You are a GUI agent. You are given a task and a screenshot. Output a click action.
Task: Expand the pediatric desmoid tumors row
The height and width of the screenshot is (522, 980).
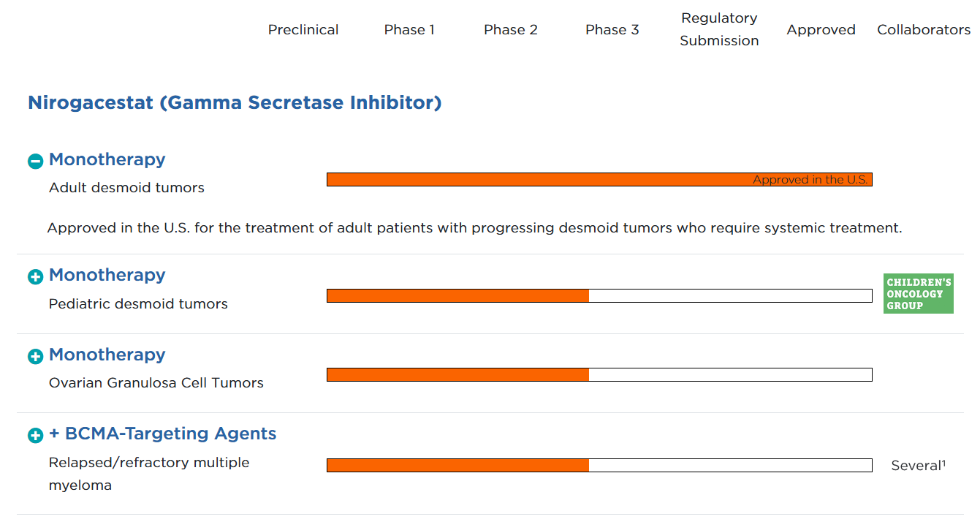tap(35, 277)
